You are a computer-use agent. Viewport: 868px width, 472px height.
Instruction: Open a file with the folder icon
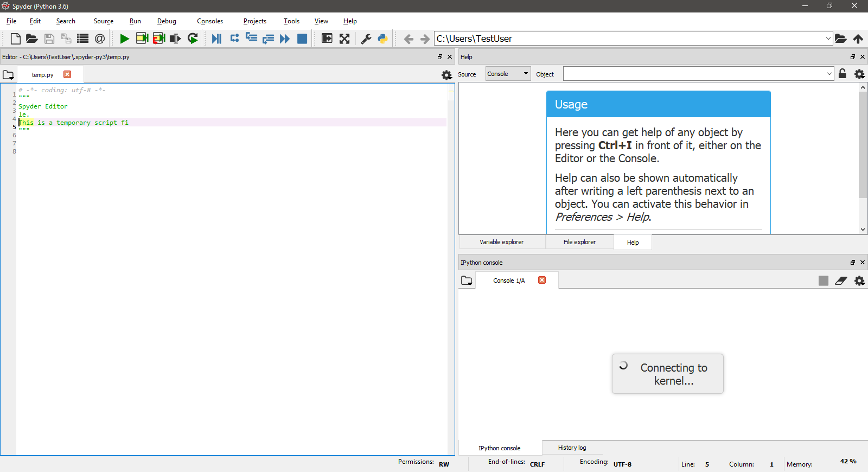(x=32, y=39)
